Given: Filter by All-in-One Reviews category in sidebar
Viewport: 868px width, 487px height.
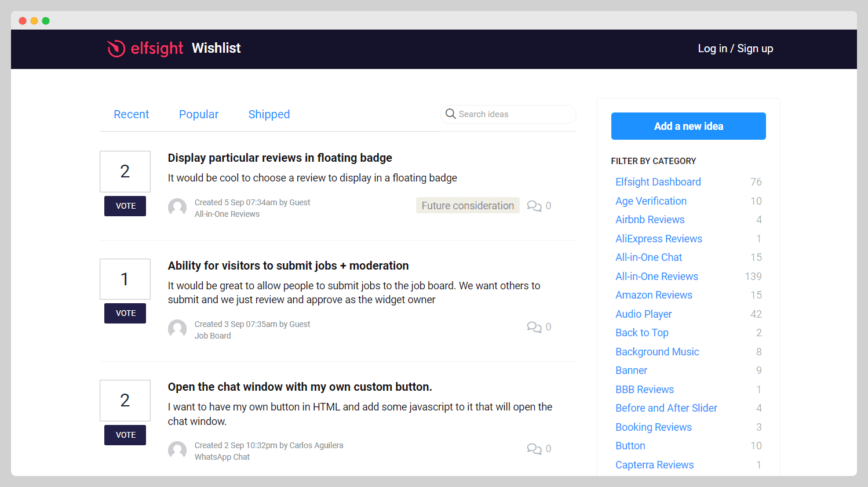Looking at the screenshot, I should click(657, 277).
